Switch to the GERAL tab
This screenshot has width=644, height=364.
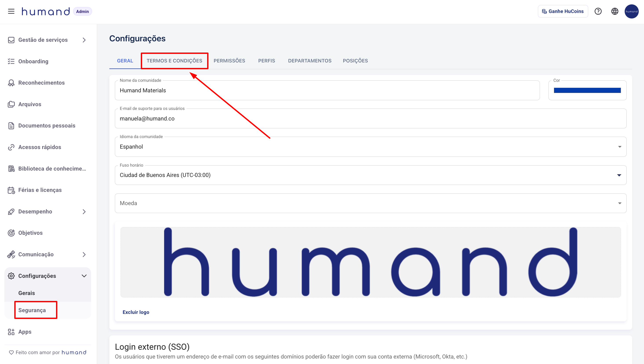point(125,61)
